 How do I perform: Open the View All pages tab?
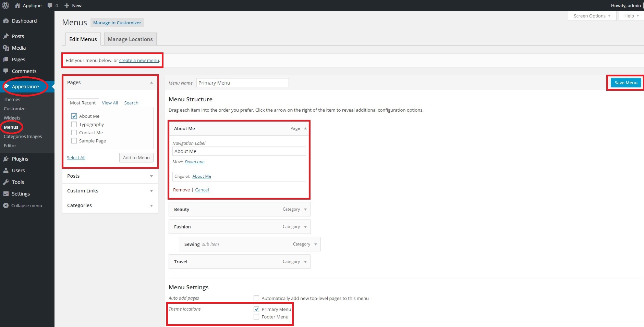110,103
